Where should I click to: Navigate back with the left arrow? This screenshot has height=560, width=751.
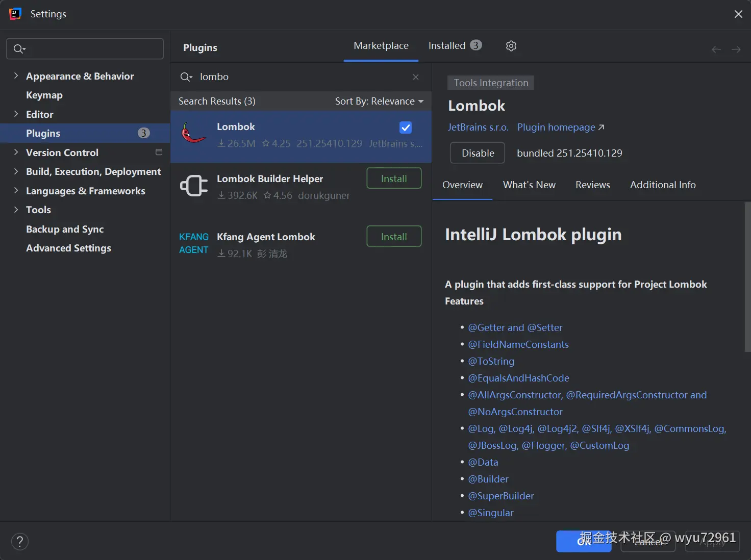coord(716,49)
